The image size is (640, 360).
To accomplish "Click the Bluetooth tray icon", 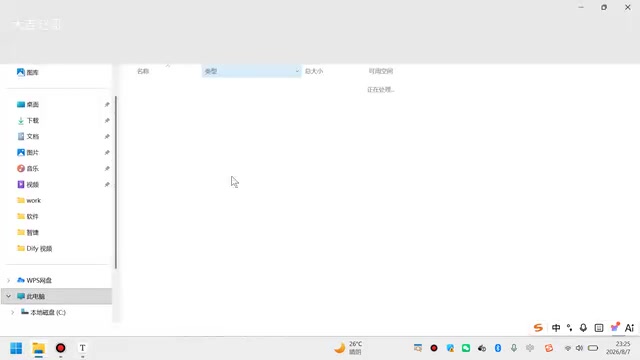I will point(498,348).
